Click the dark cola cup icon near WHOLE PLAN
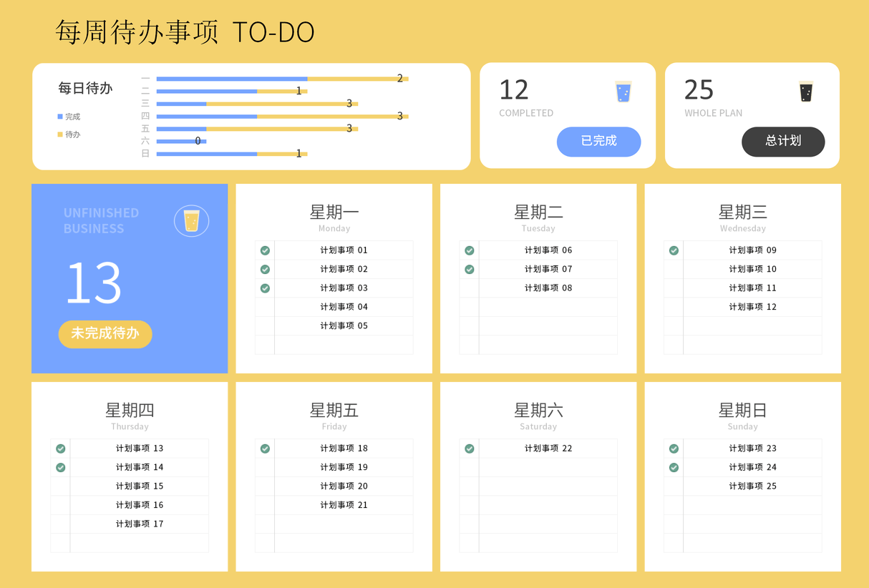The height and width of the screenshot is (588, 869). pos(807,91)
